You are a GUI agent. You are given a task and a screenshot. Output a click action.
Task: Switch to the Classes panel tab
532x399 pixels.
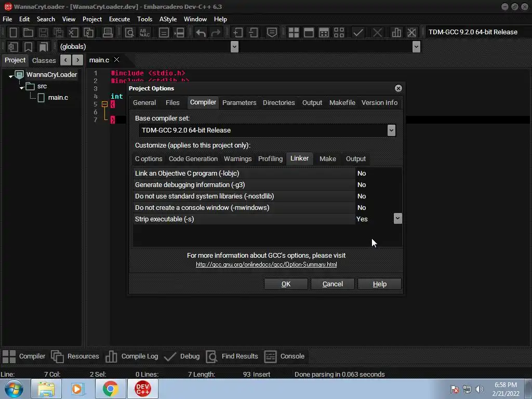coord(44,60)
